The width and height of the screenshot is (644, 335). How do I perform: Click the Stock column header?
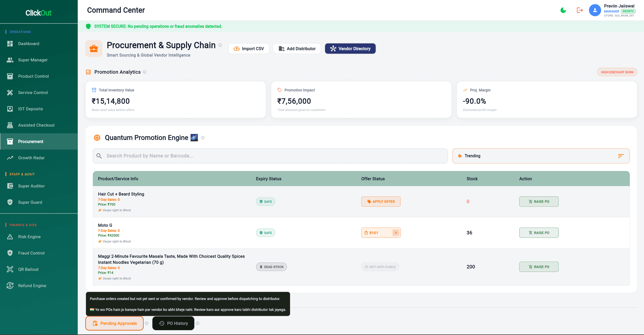(x=472, y=179)
